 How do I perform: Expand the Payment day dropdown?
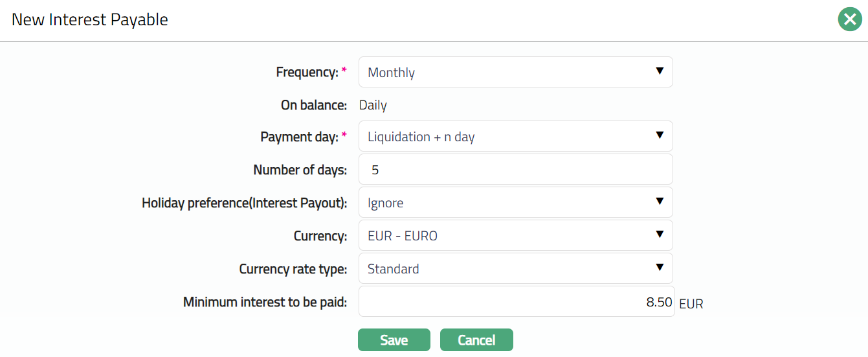515,137
